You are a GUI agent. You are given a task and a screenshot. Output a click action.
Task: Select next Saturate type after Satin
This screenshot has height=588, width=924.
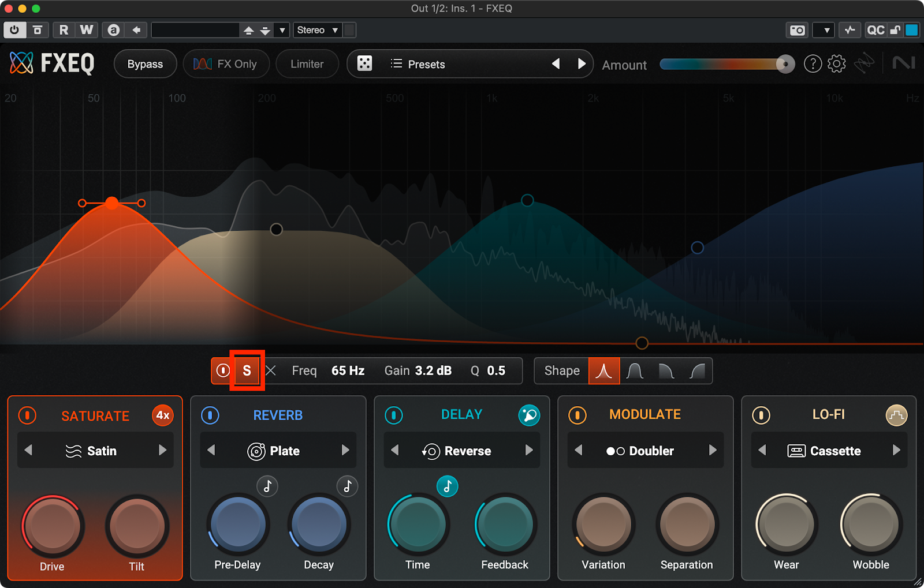point(162,450)
